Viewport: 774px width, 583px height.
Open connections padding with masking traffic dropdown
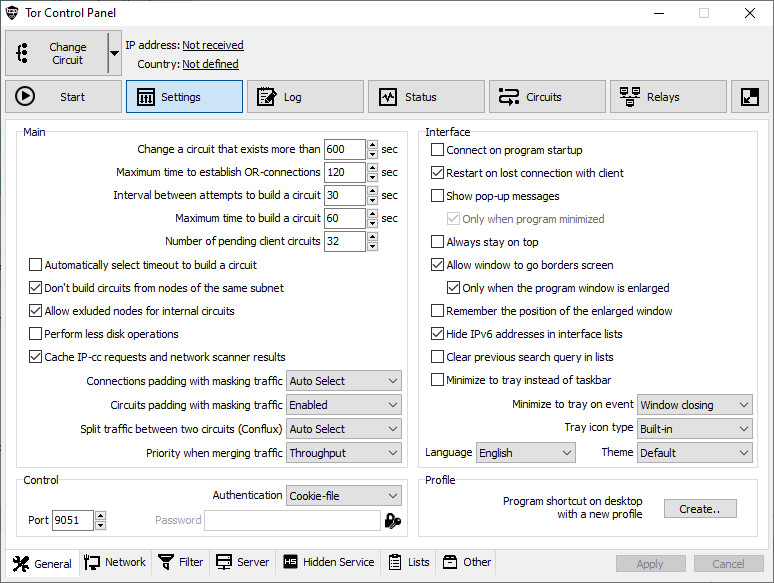344,381
